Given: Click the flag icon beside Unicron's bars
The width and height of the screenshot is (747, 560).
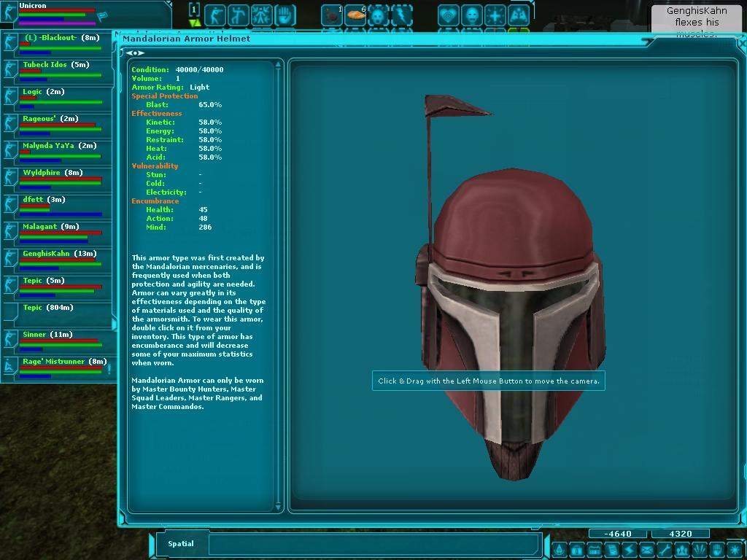Looking at the screenshot, I should [102, 17].
